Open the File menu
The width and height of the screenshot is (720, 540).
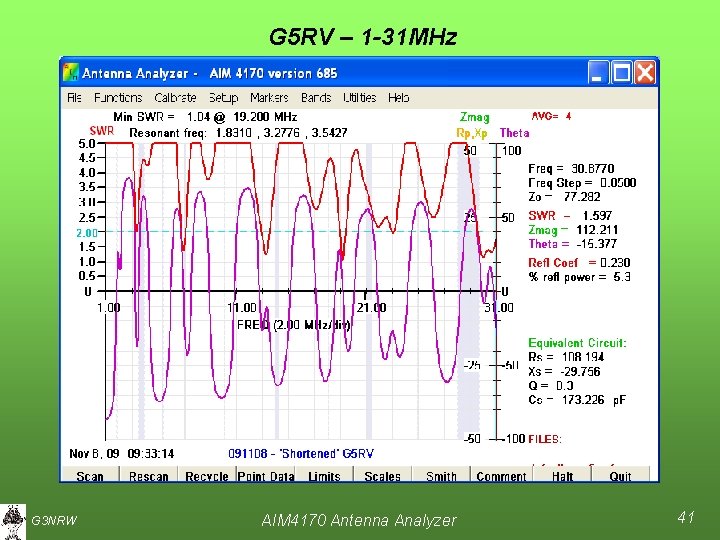click(x=74, y=98)
